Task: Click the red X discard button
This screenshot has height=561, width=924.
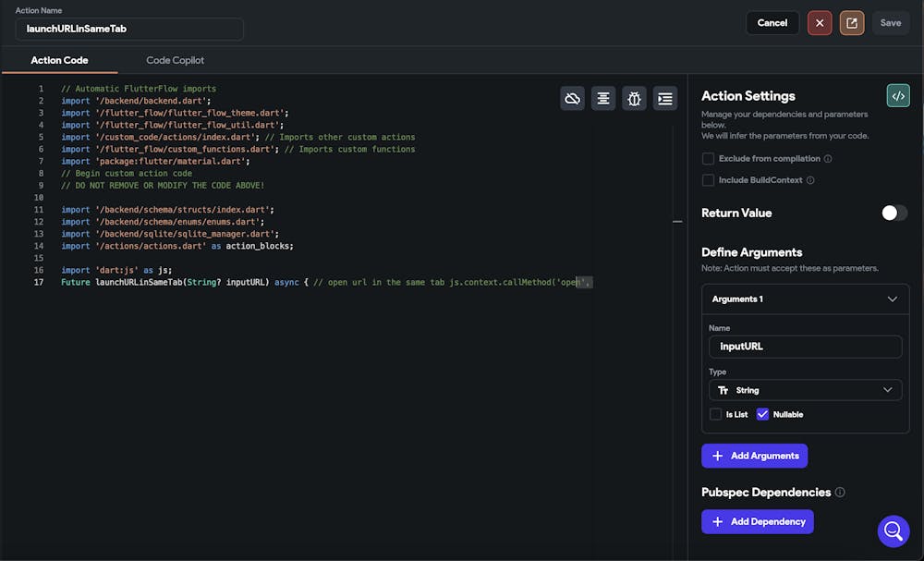Action: pos(820,23)
